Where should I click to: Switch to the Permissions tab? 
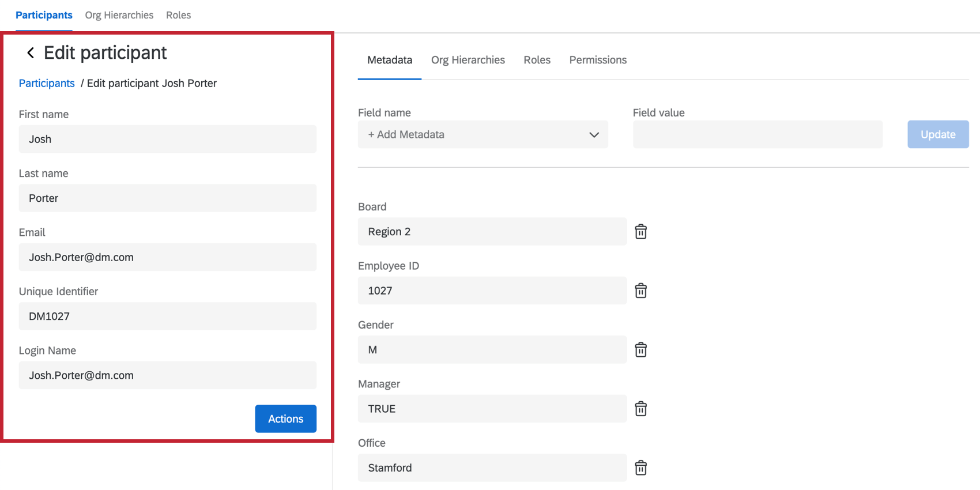(x=597, y=60)
